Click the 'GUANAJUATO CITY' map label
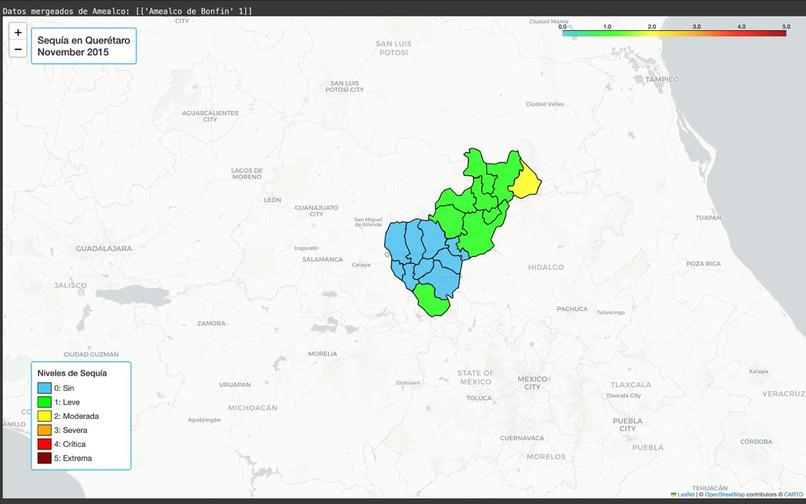 click(x=316, y=211)
